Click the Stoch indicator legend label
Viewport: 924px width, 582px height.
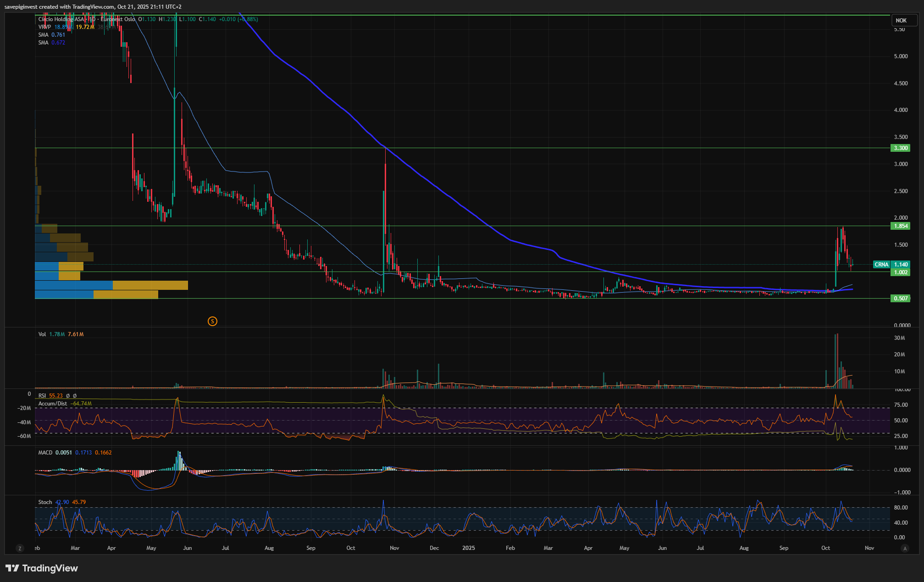tap(45, 502)
